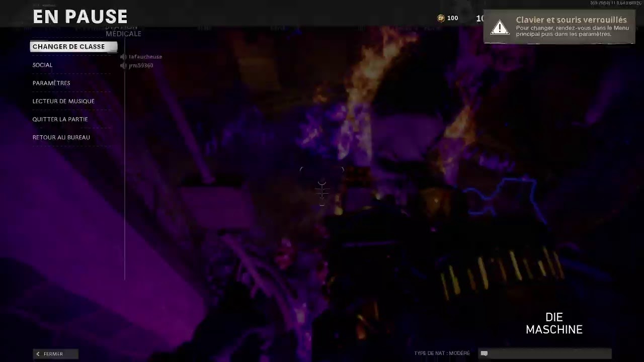Select player name lafaucheuse
The image size is (644, 362).
click(145, 57)
